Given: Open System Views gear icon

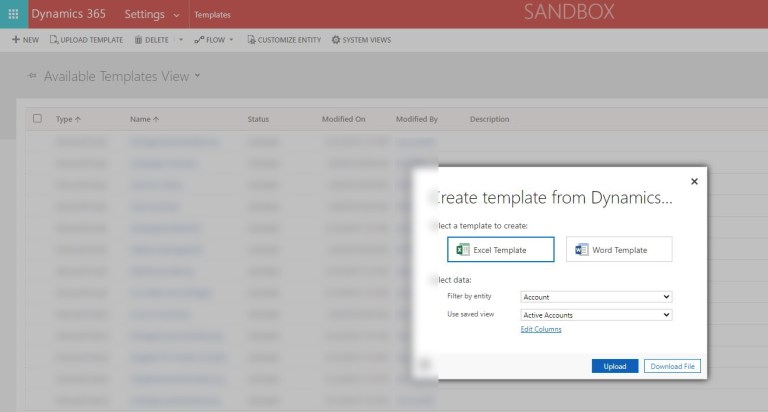Looking at the screenshot, I should click(x=336, y=40).
